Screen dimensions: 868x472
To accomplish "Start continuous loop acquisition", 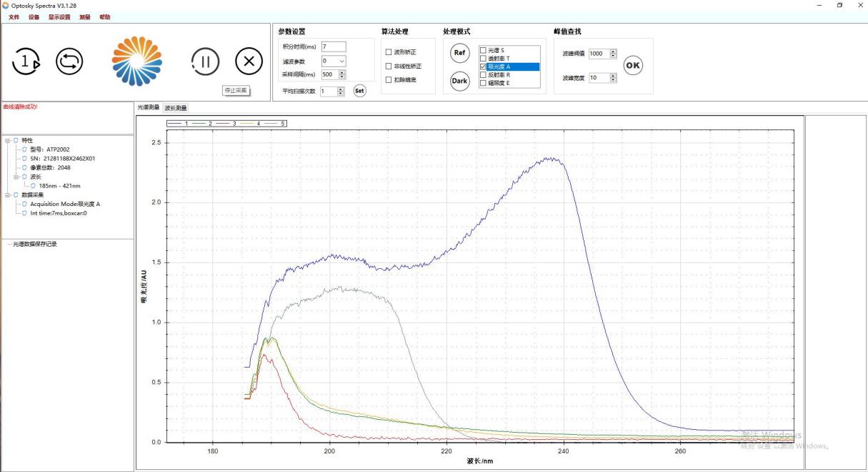I will (x=69, y=62).
